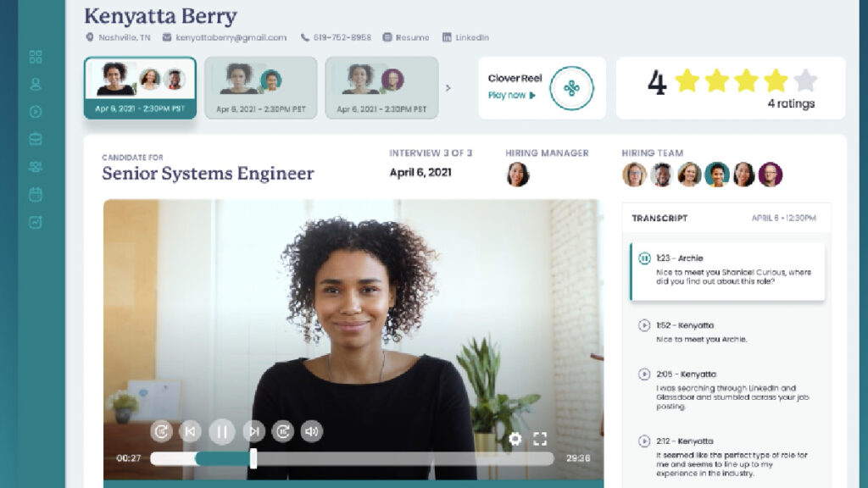Open the analytics chart icon in sidebar
This screenshot has height=488, width=868.
pyautogui.click(x=36, y=223)
